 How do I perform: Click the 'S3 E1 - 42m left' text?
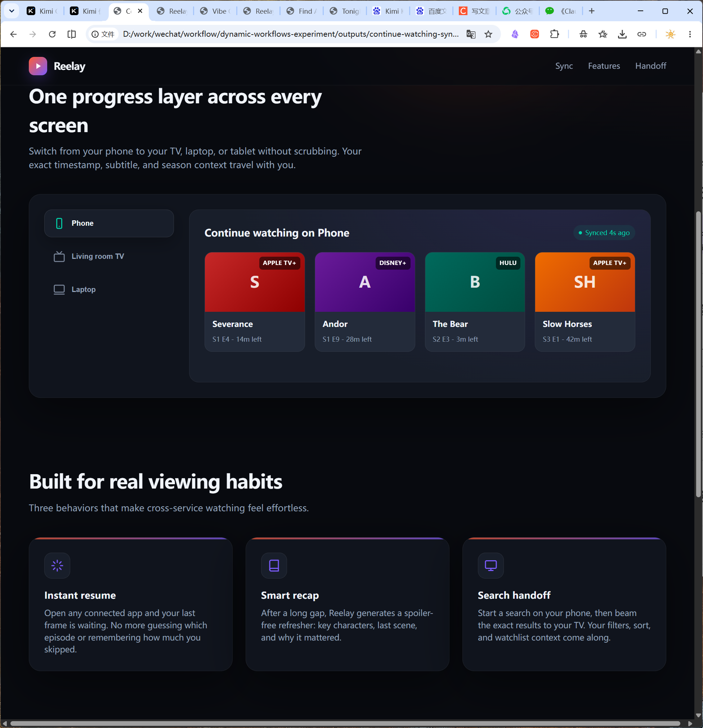[567, 339]
